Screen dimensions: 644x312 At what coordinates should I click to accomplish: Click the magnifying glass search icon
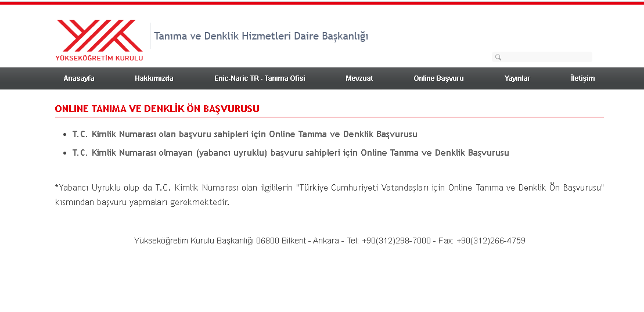[498, 58]
